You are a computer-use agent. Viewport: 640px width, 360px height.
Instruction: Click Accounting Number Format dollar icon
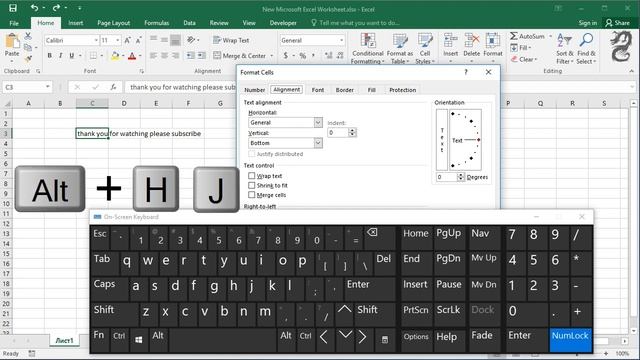(x=285, y=56)
